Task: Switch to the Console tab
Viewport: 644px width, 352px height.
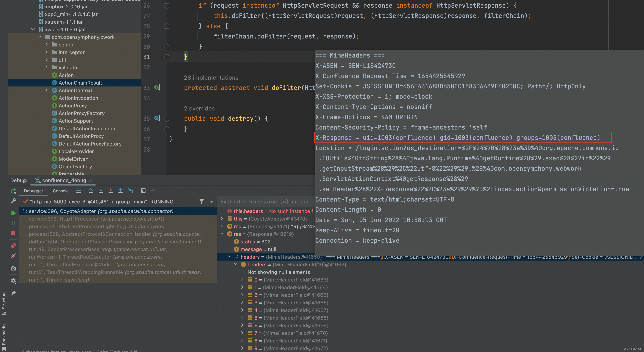Action: point(61,191)
